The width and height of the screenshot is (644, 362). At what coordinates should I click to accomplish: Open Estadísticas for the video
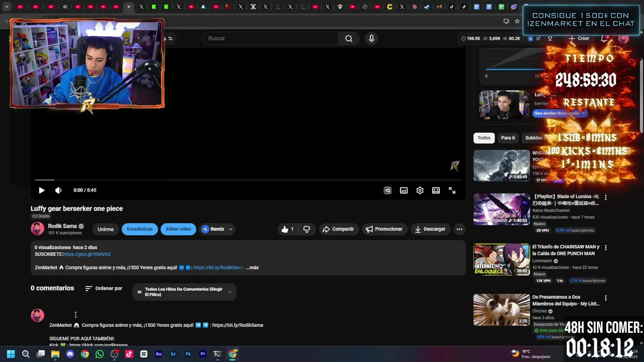(139, 229)
